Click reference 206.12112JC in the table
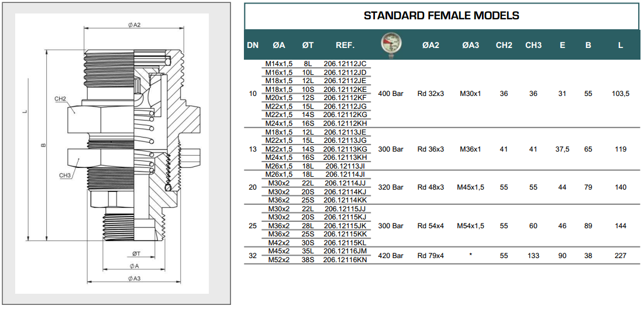 (x=345, y=63)
